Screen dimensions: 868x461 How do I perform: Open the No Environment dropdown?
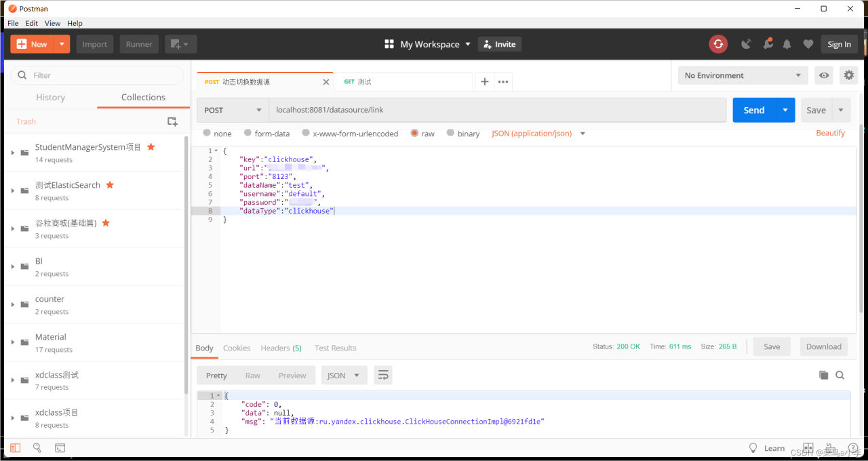click(743, 75)
